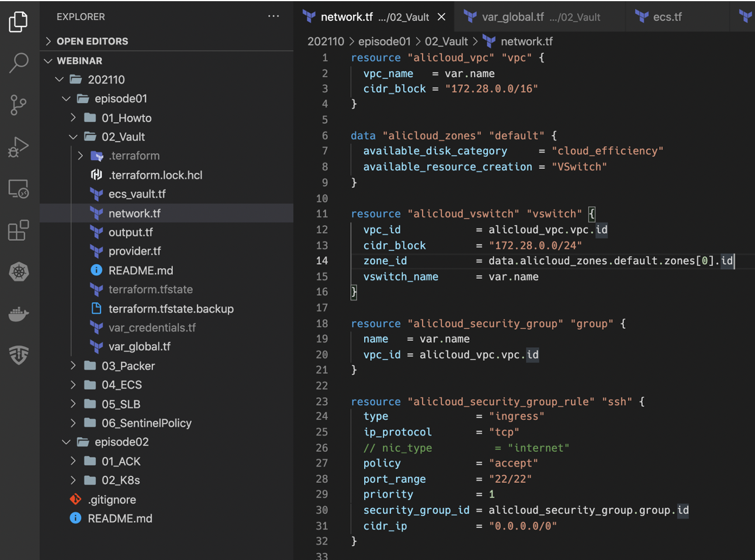Open the Source Control view
This screenshot has width=755, height=560.
pyautogui.click(x=18, y=105)
